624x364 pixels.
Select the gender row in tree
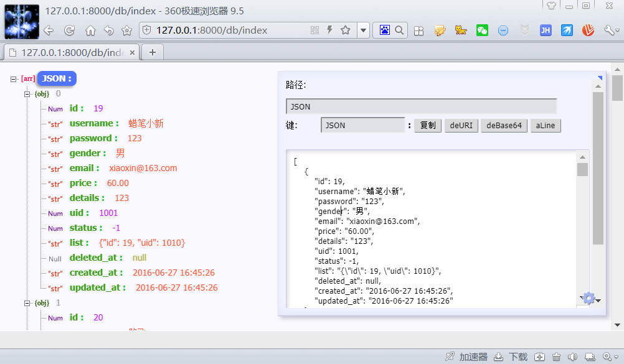pos(86,153)
